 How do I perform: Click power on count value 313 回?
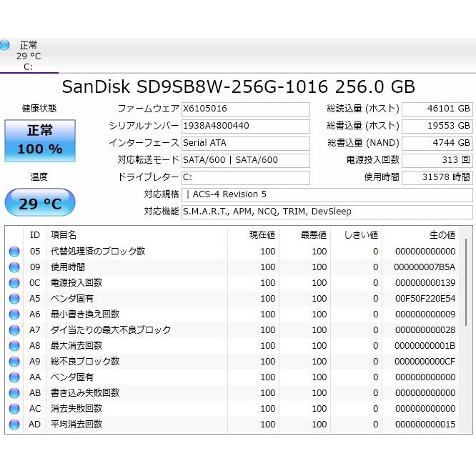tap(437, 160)
